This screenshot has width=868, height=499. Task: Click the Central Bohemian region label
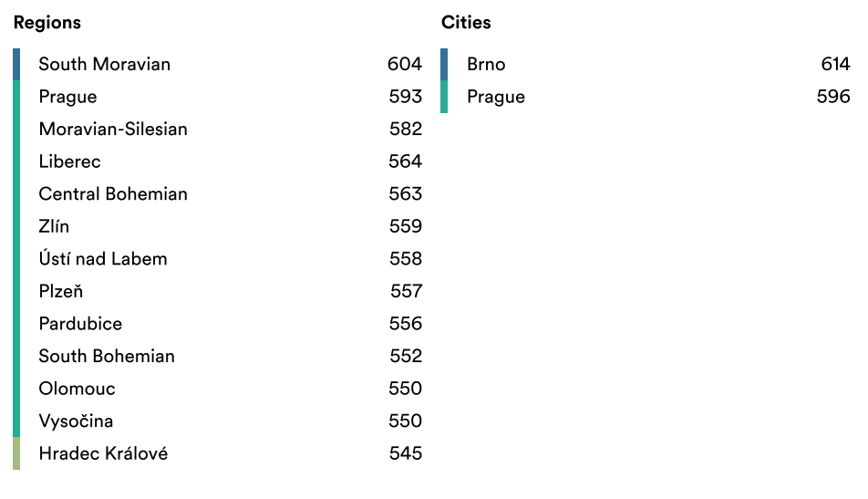[113, 193]
